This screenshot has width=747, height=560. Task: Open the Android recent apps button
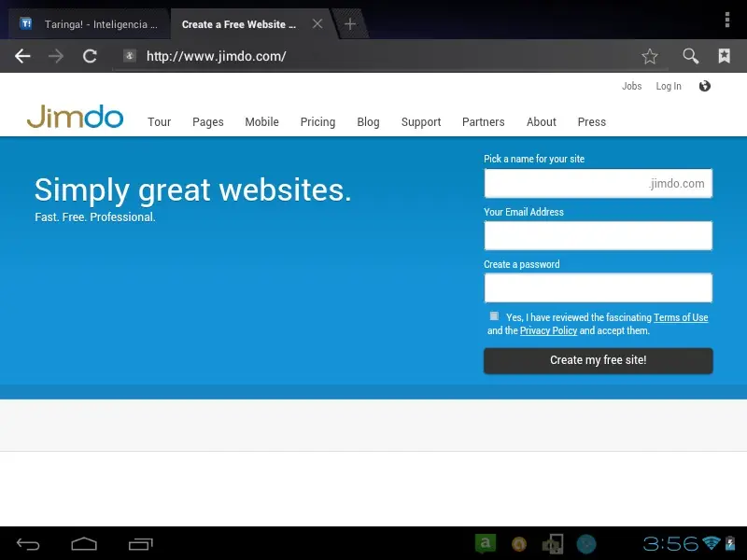(x=141, y=544)
